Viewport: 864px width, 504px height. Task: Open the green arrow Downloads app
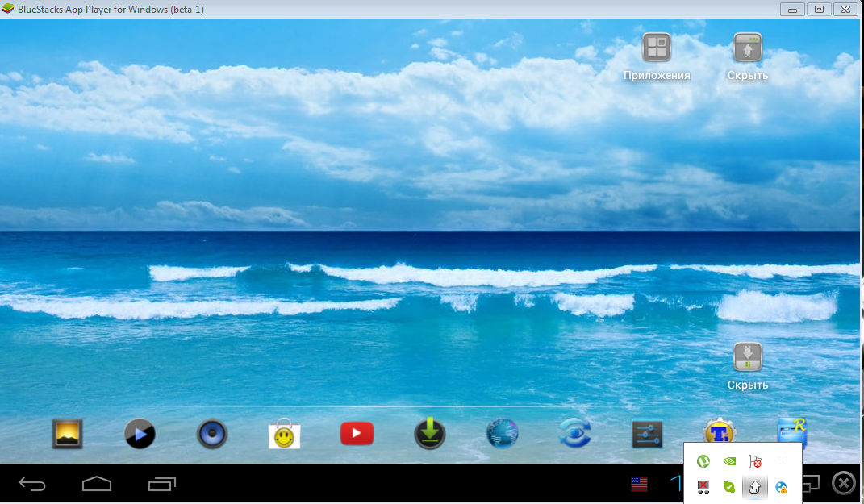point(430,434)
